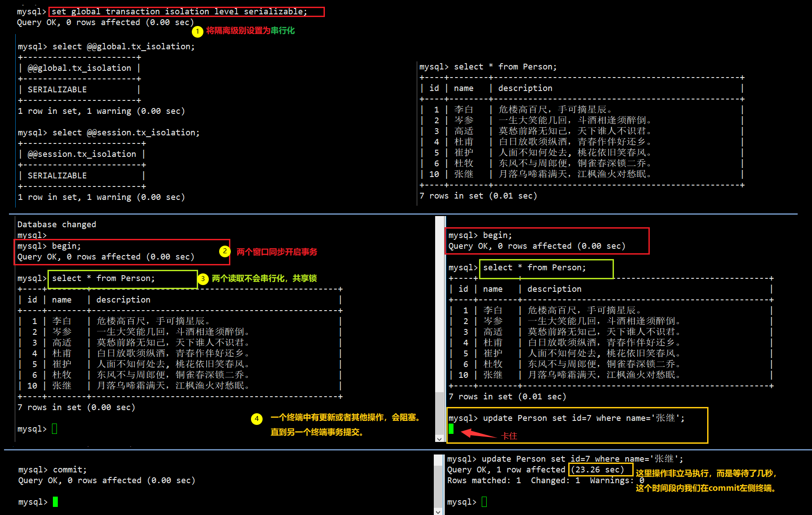Image resolution: width=812 pixels, height=515 pixels.
Task: Click 'select * from Person;' below 'Database changed'
Action: coord(103,278)
